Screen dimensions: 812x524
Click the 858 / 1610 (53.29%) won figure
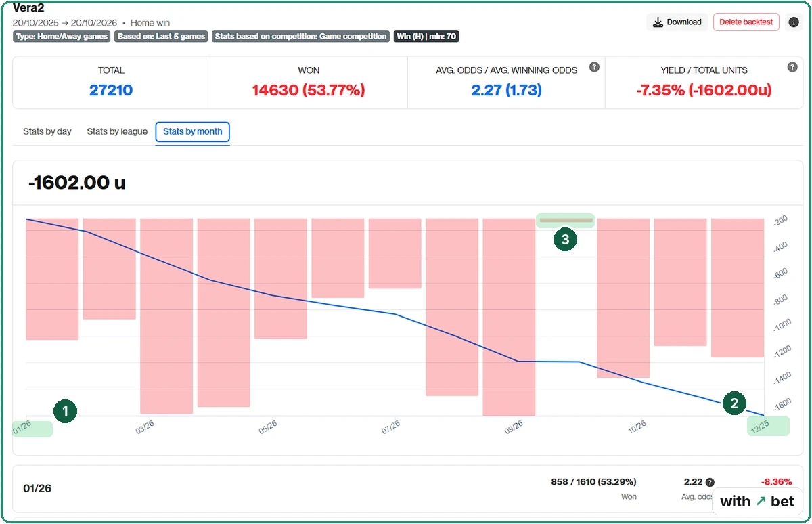[x=593, y=482]
